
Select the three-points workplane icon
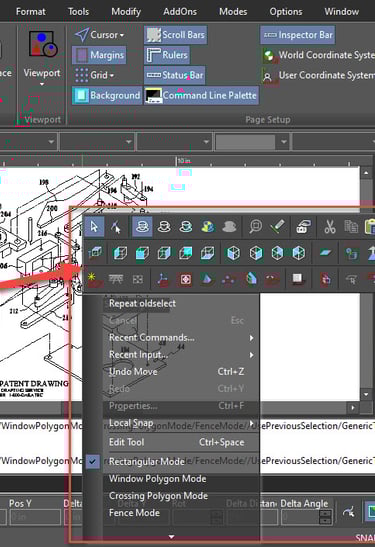229,279
